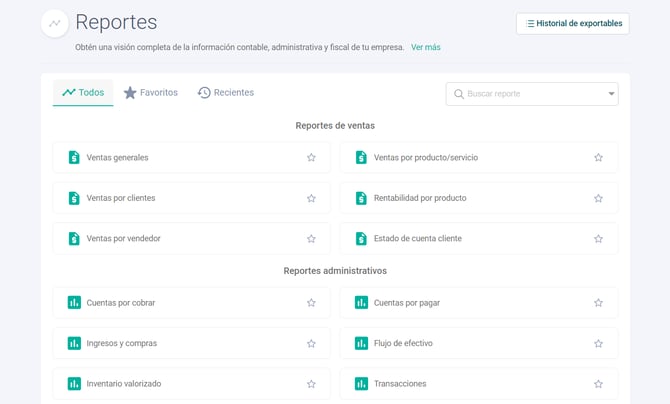Open the Ventas generales report
The image size is (670, 404).
click(x=191, y=157)
